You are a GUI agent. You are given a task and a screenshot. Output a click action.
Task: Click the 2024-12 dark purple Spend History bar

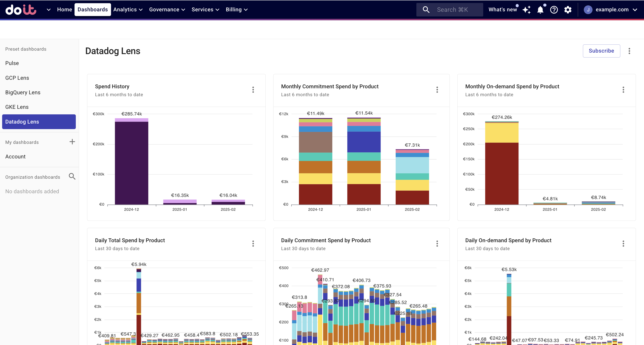132,163
